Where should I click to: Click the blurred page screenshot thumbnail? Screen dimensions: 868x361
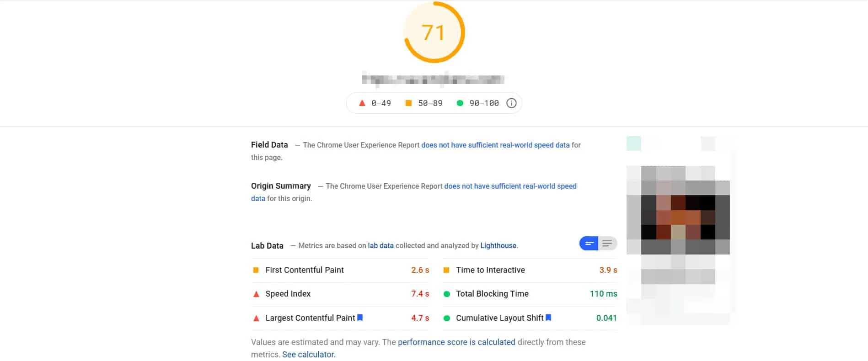pyautogui.click(x=678, y=228)
